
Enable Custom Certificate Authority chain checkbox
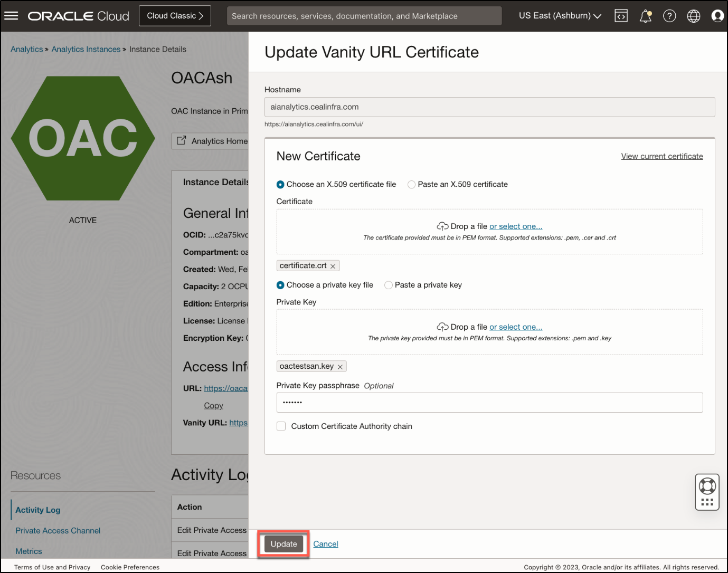point(281,426)
